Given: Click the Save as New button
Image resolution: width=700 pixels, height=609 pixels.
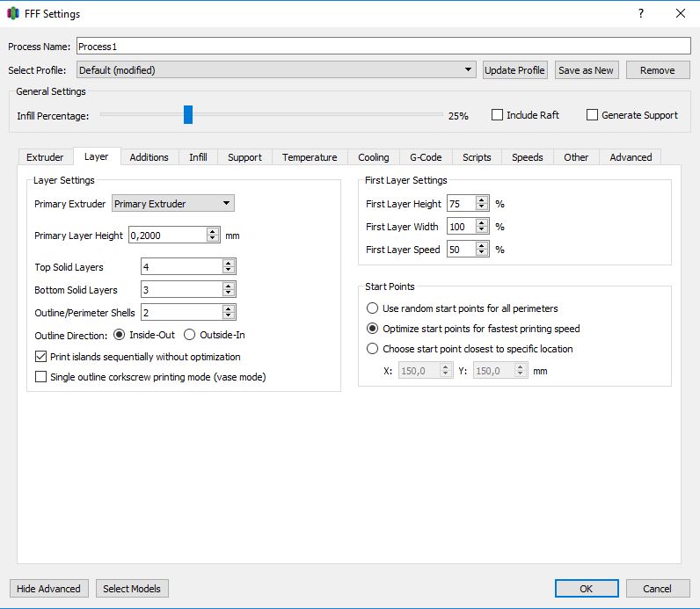Looking at the screenshot, I should [x=587, y=70].
